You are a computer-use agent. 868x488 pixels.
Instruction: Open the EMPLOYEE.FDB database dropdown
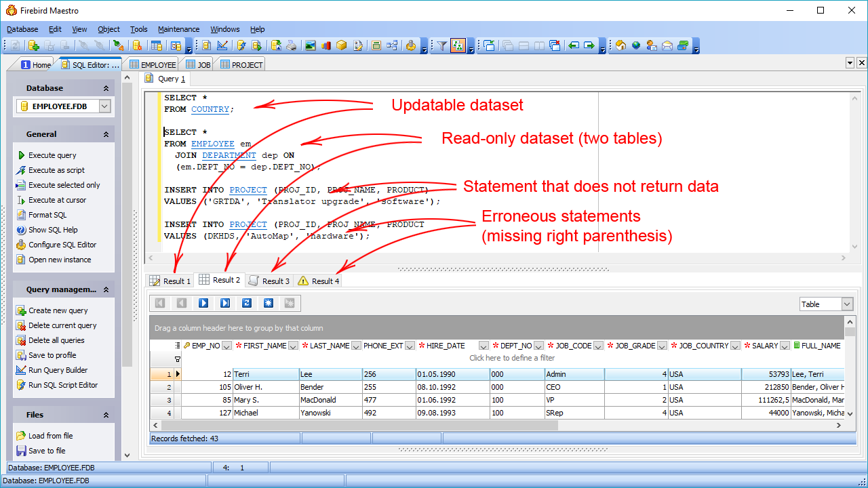(104, 106)
